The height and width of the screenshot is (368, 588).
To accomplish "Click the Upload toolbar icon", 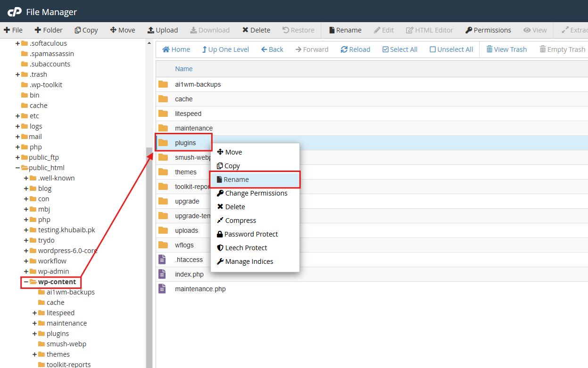I will [x=151, y=30].
